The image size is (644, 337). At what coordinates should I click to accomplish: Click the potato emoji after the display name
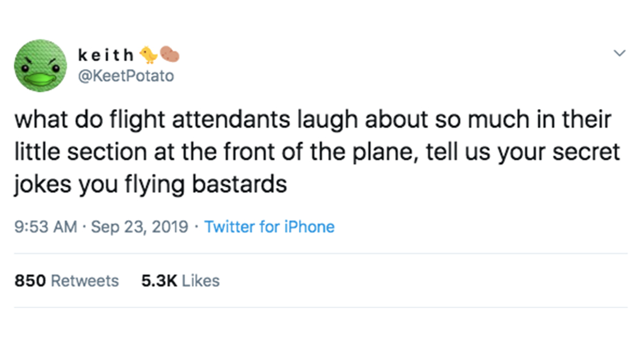click(x=168, y=55)
